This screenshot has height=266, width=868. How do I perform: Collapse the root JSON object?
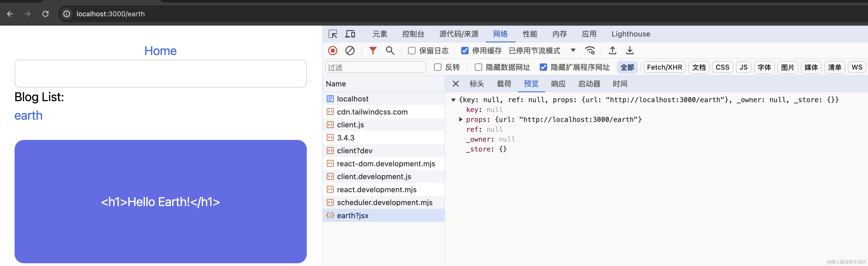453,100
